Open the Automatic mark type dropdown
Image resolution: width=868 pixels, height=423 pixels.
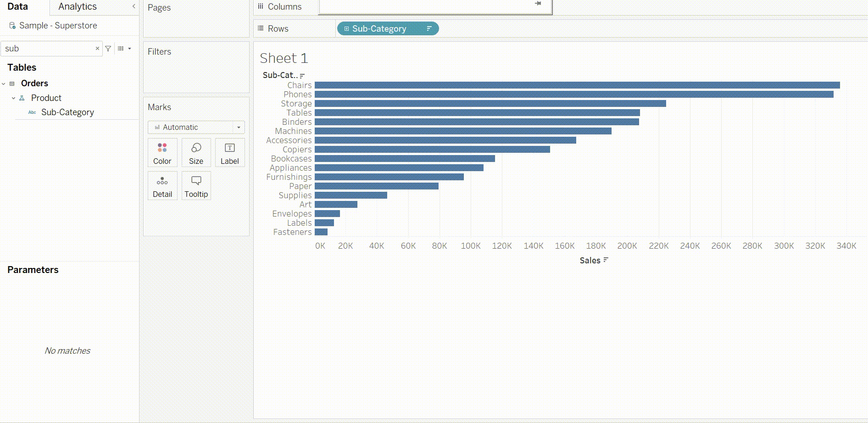coord(196,127)
